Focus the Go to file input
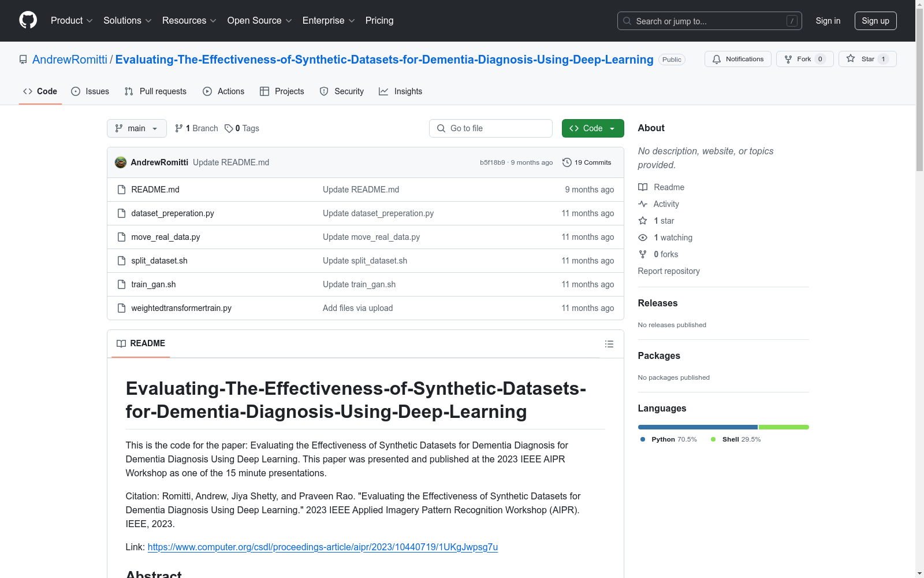The height and width of the screenshot is (578, 924). 491,128
